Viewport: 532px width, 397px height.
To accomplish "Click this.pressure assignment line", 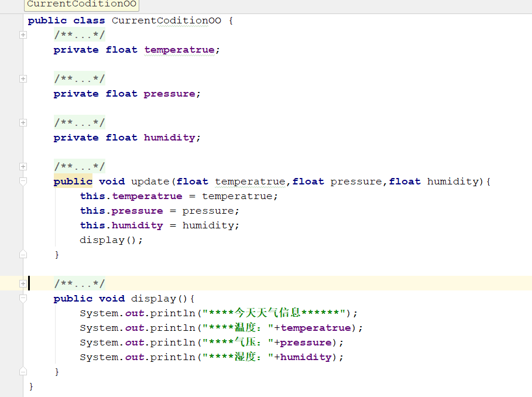I will click(159, 211).
